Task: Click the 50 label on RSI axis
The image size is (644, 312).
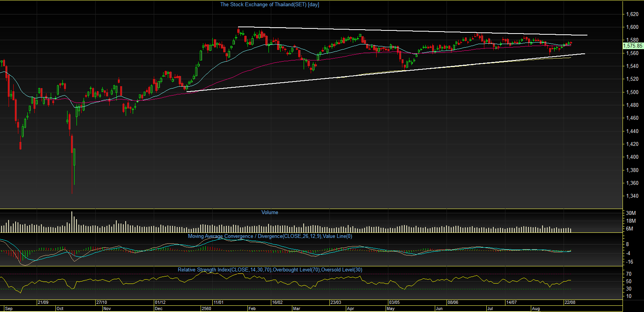Action: [x=628, y=282]
